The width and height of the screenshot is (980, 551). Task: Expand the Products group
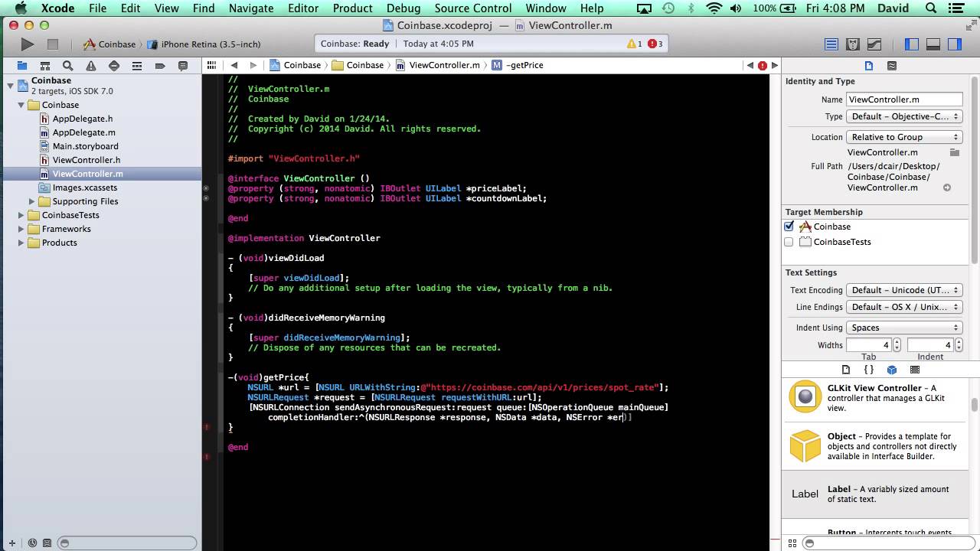21,243
